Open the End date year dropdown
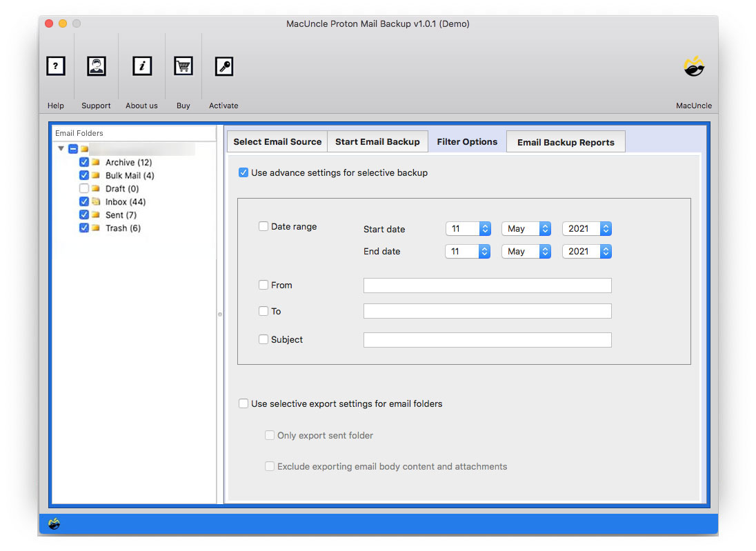 (x=587, y=251)
